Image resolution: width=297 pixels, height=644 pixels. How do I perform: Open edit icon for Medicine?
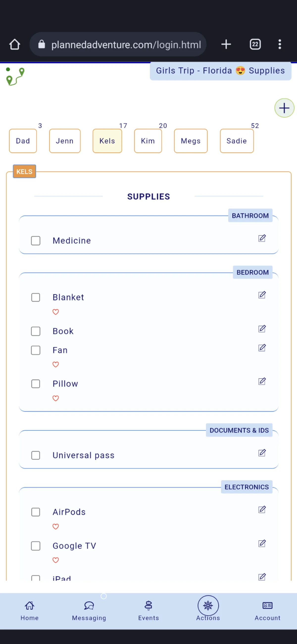pos(262,238)
